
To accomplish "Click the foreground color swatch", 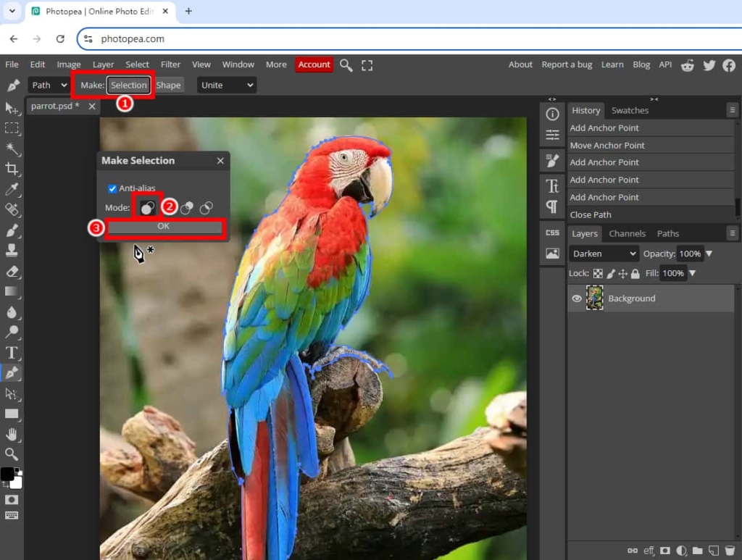I will pyautogui.click(x=8, y=473).
